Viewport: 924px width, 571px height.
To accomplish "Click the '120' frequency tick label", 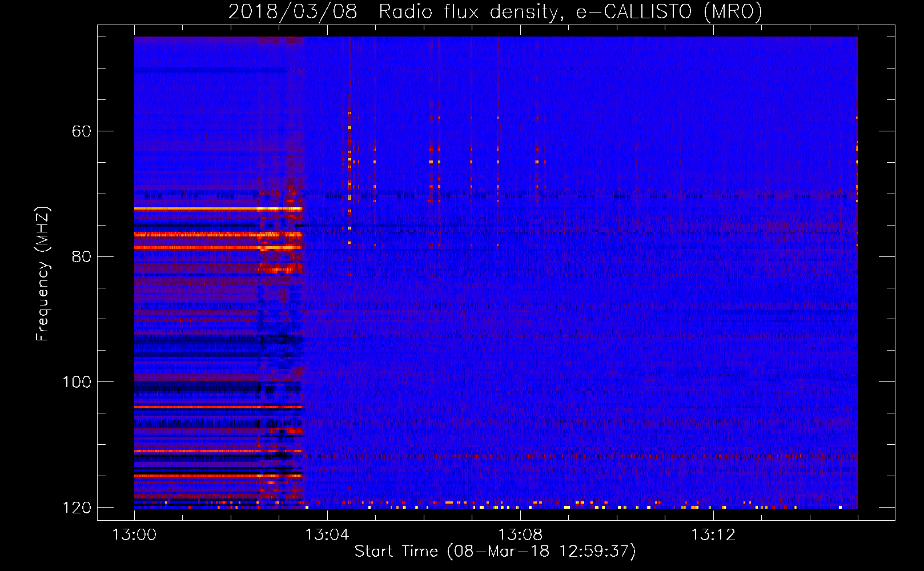I will pos(77,508).
